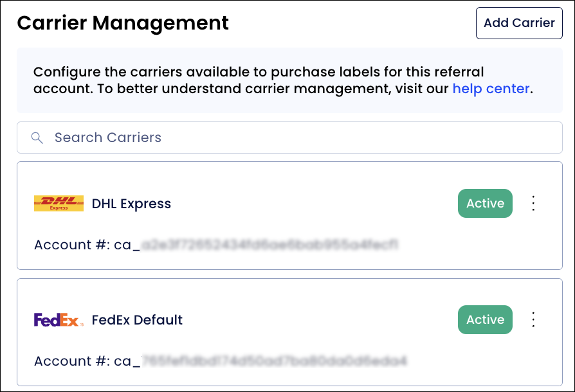Viewport: 575px width, 392px height.
Task: Click the FedEx logo
Action: [x=59, y=320]
